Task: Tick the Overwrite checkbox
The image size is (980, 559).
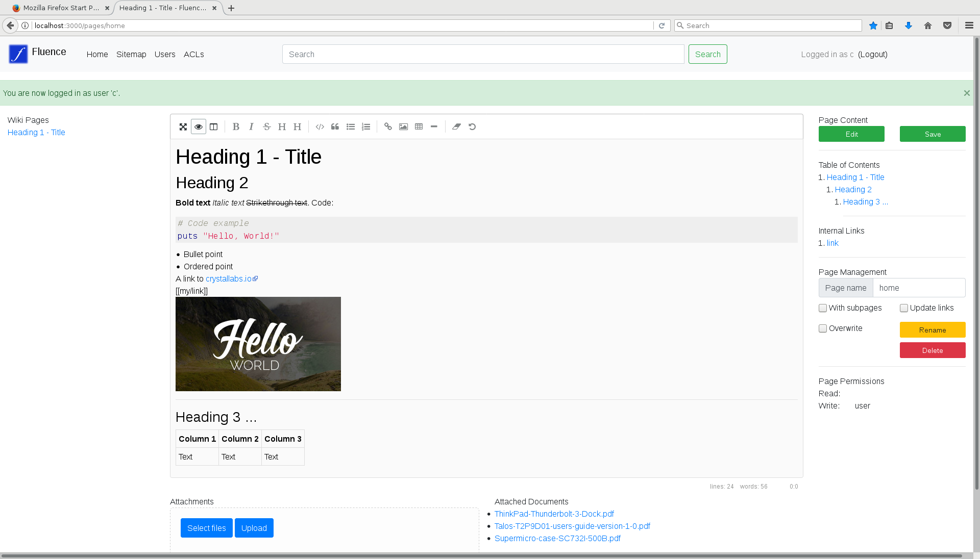Action: pyautogui.click(x=823, y=328)
